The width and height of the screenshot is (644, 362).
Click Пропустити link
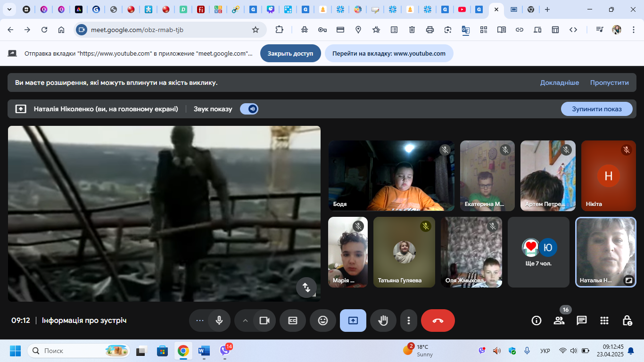click(x=610, y=82)
